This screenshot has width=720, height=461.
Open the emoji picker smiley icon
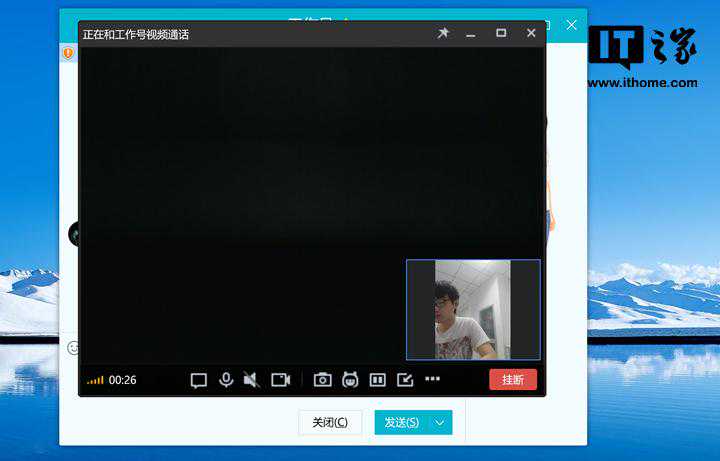73,348
